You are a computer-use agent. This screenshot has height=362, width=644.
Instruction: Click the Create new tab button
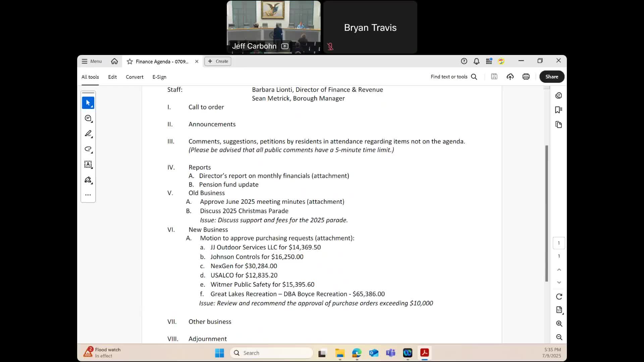[218, 61]
